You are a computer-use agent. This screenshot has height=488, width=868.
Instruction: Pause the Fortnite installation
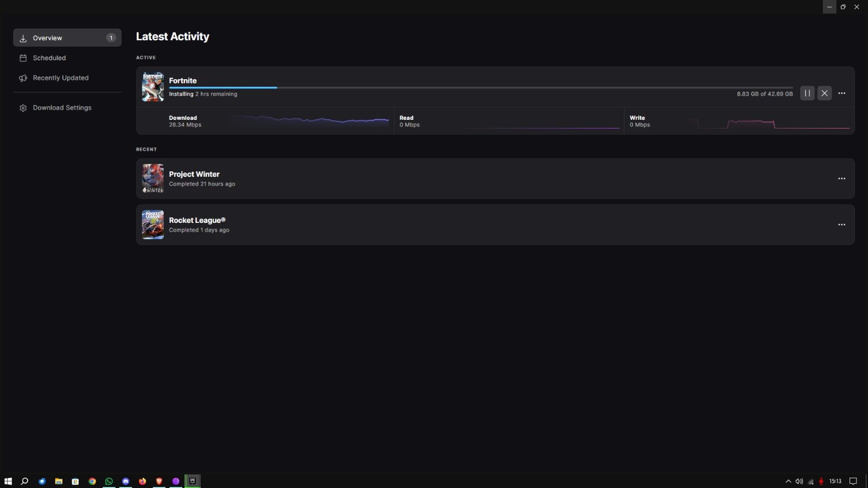pos(807,93)
